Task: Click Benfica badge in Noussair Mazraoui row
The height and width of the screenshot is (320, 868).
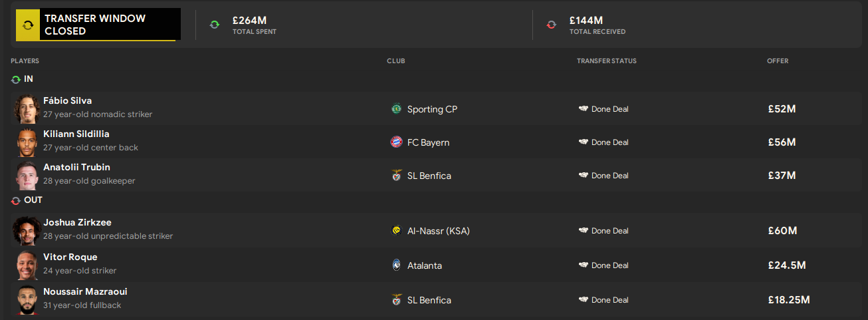Action: 397,300
